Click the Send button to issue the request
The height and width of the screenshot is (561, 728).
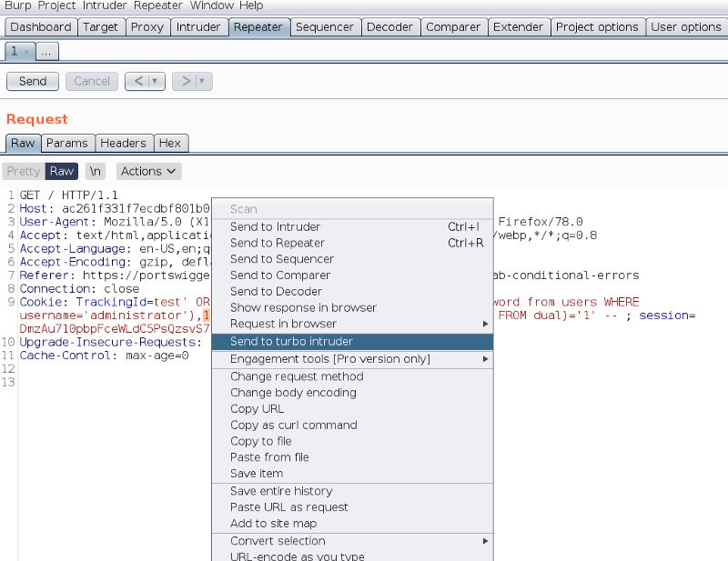[x=32, y=81]
